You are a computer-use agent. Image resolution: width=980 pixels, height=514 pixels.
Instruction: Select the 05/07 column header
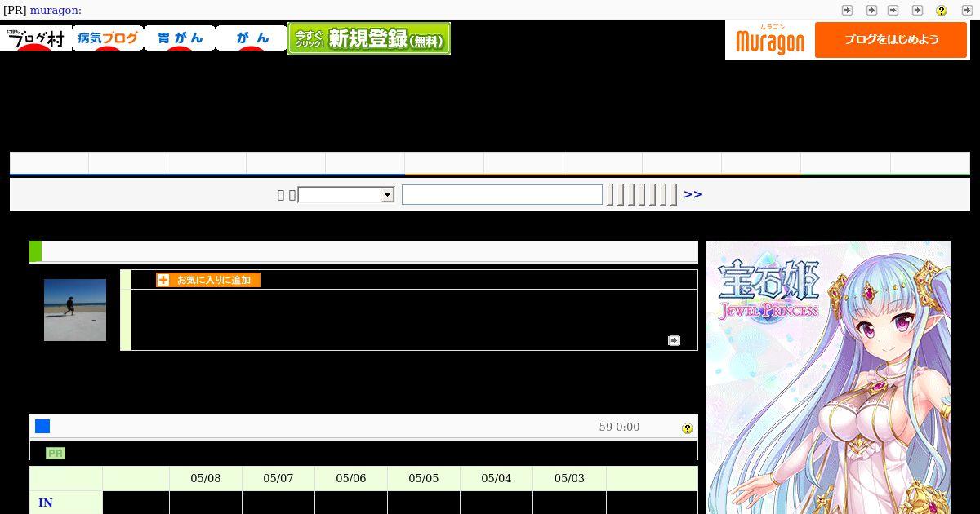coord(278,478)
